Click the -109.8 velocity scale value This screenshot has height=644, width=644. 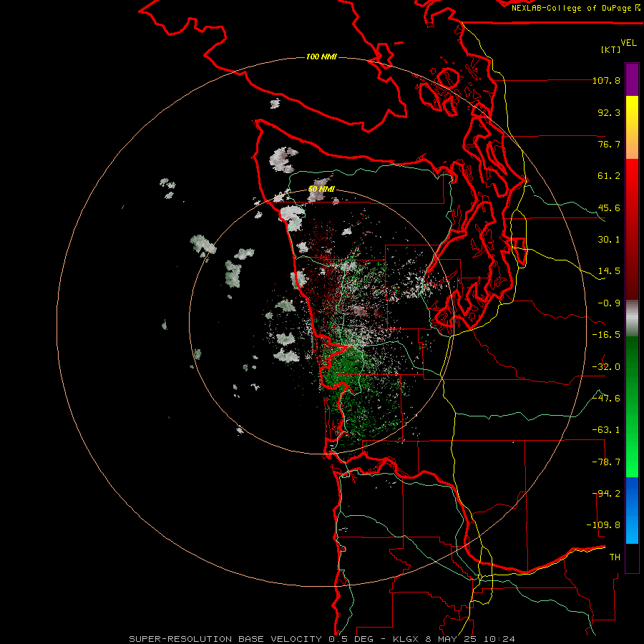tap(603, 525)
